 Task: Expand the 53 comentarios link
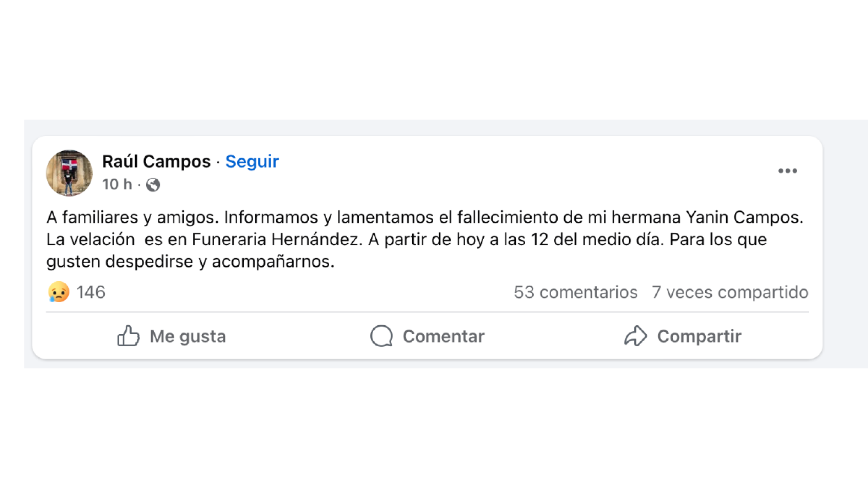575,292
